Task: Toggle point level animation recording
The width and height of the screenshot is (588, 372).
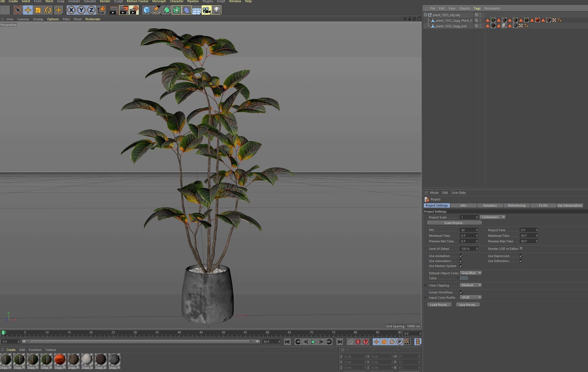Action: coord(407,342)
